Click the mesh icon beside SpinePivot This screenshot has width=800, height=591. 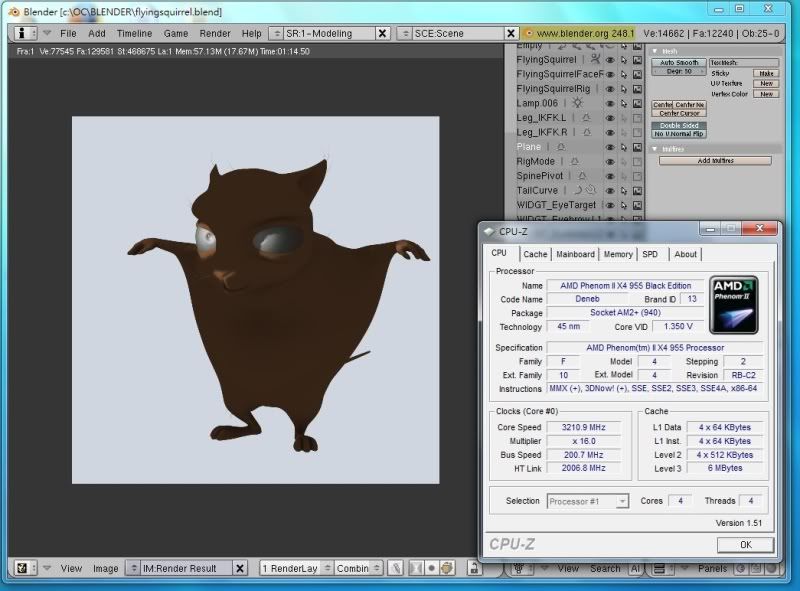pyautogui.click(x=583, y=176)
